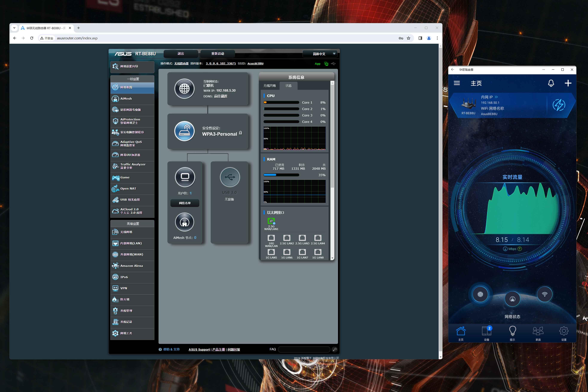Bookmark page with Chrome star icon

[408, 38]
